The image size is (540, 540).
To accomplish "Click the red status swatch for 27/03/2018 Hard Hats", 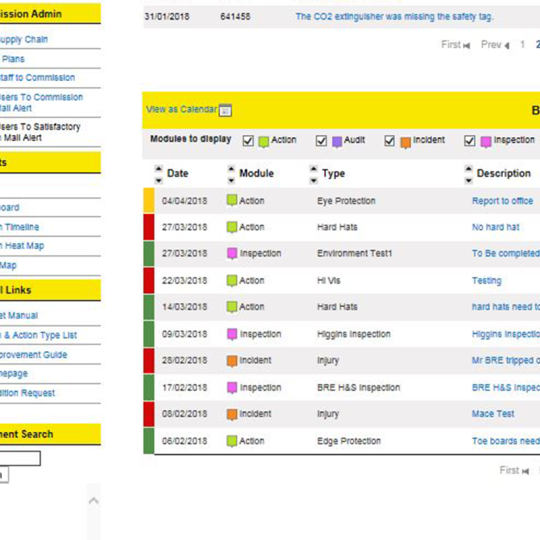I will (x=149, y=227).
